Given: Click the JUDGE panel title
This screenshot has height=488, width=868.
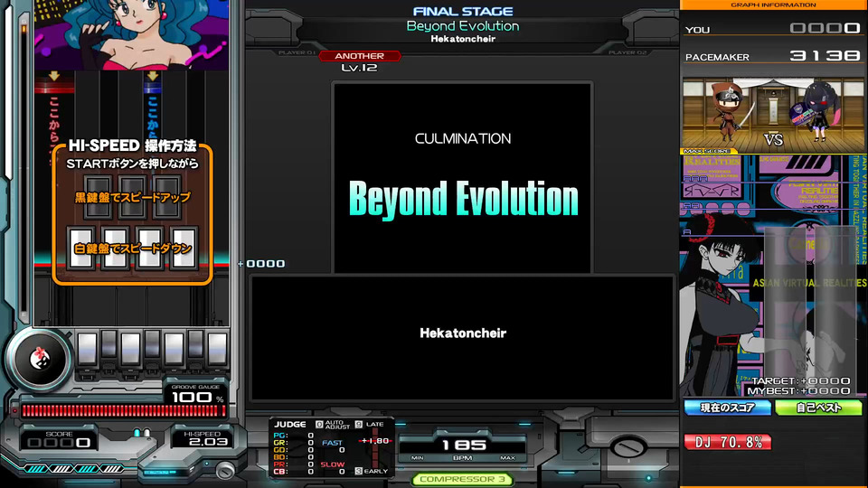Looking at the screenshot, I should 290,425.
